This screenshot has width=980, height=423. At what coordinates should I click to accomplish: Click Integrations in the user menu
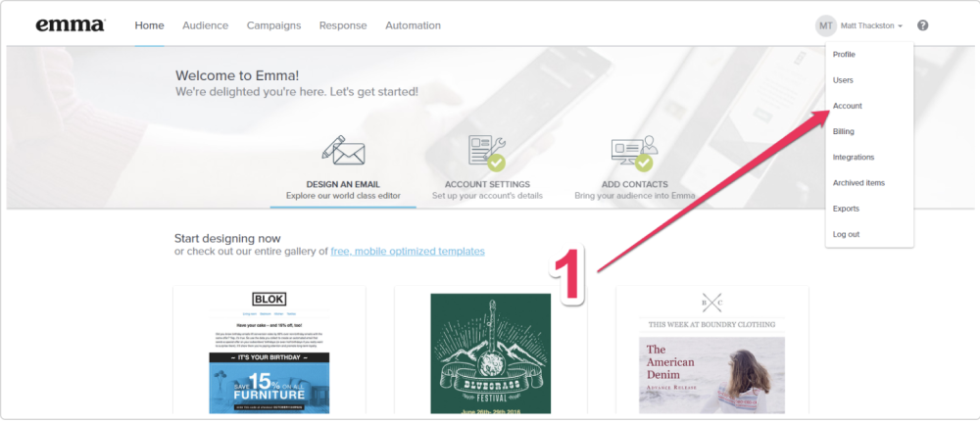(x=853, y=157)
